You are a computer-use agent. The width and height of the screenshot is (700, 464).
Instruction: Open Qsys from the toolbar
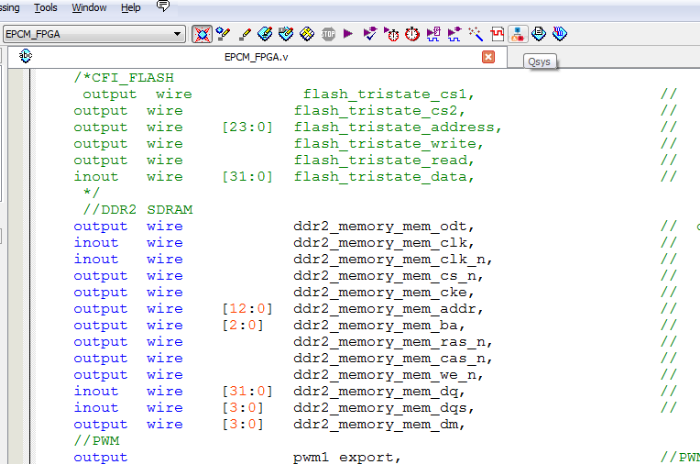[517, 34]
